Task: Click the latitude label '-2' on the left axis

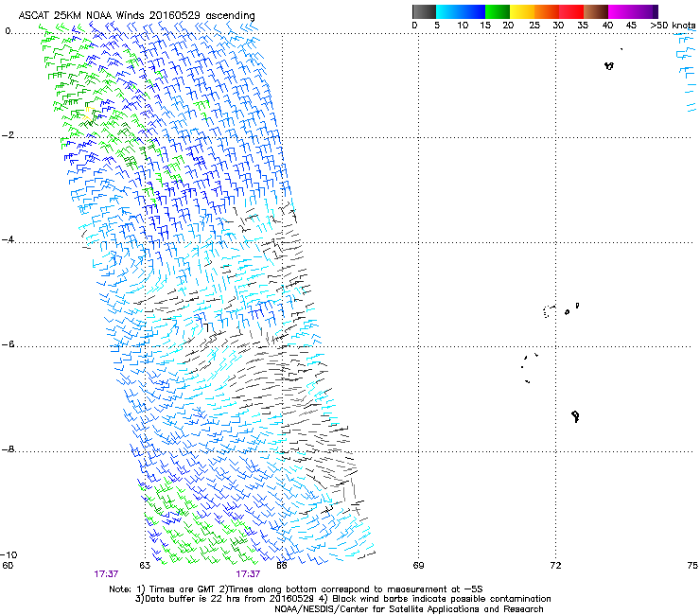Action: click(8, 135)
